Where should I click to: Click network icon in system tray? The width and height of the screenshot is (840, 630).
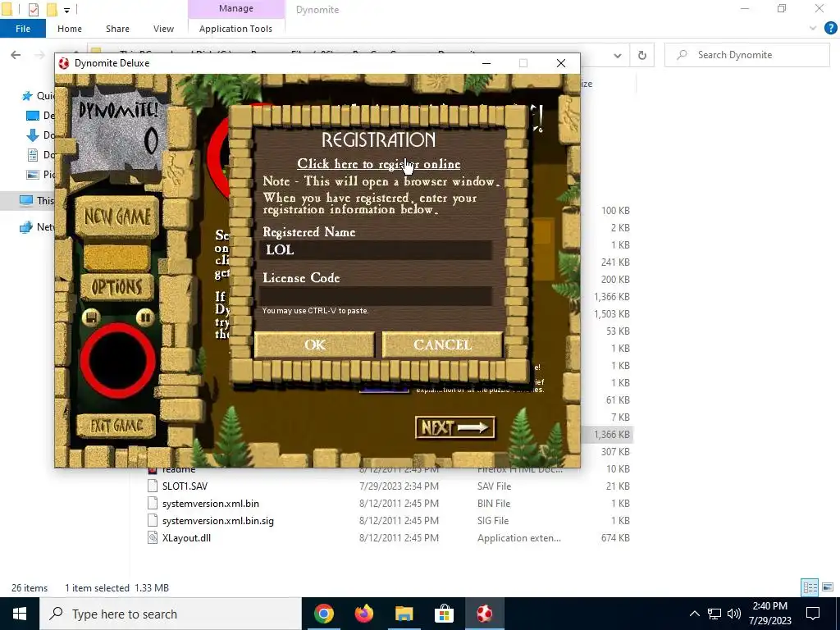(714, 614)
